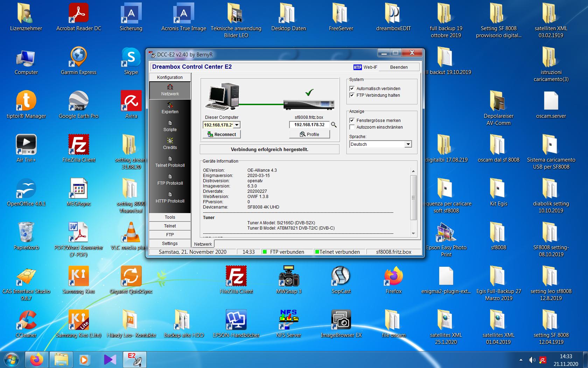Select the SopCast desktop shortcut

point(341,280)
